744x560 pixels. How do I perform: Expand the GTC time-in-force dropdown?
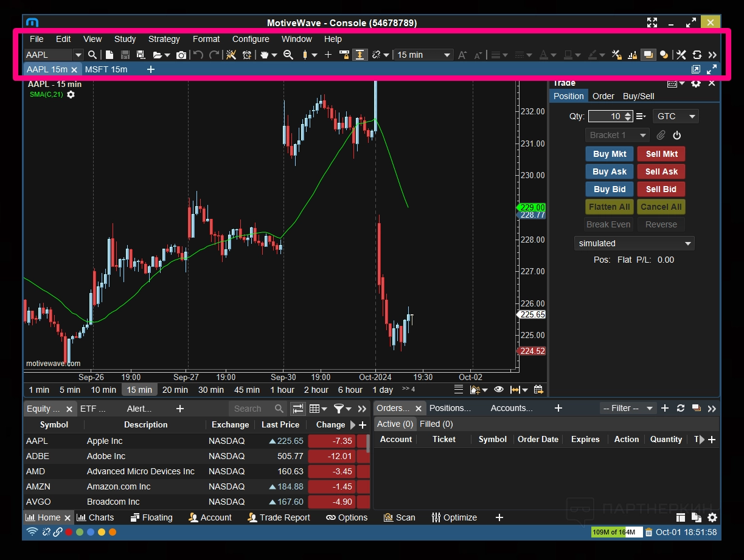click(675, 116)
